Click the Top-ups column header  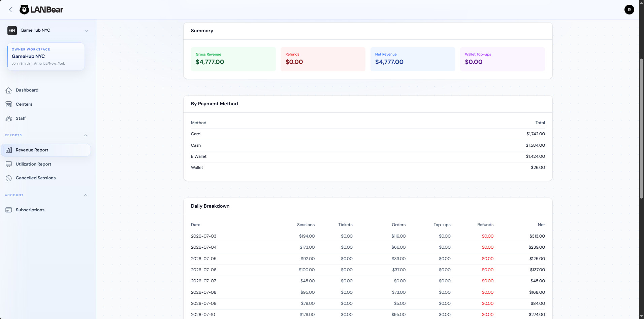click(x=442, y=225)
